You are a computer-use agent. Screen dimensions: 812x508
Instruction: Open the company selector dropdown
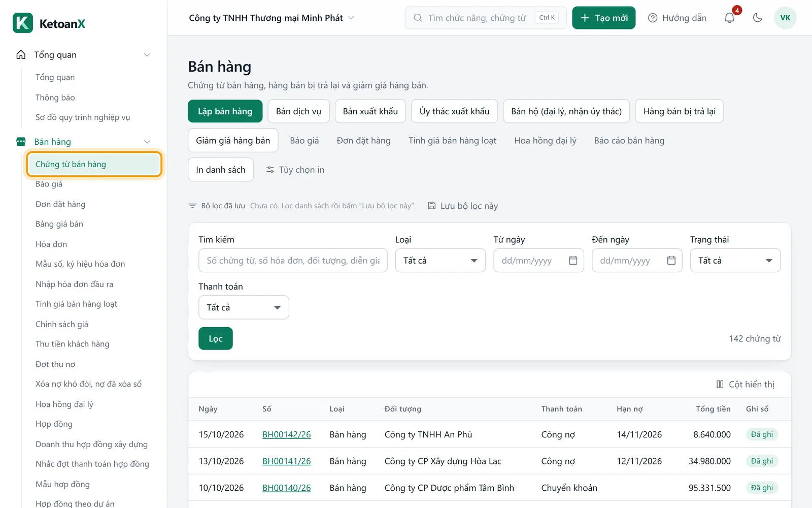pyautogui.click(x=272, y=18)
